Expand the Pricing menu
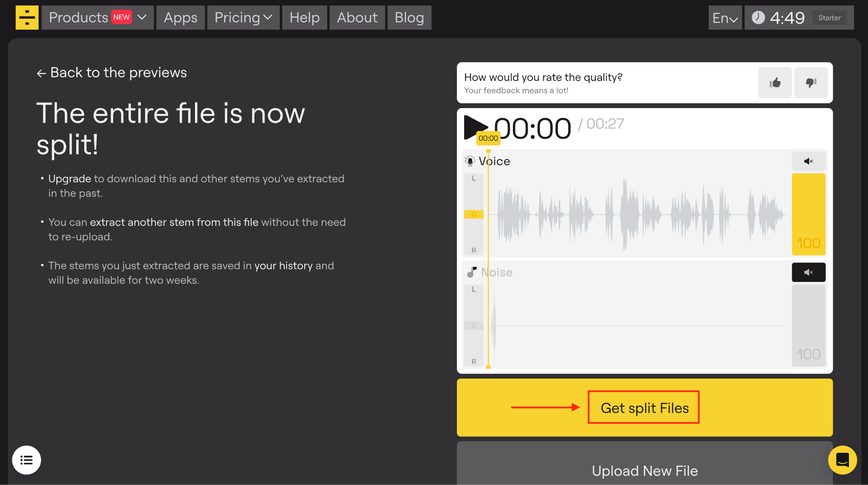This screenshot has width=868, height=485. (x=243, y=17)
